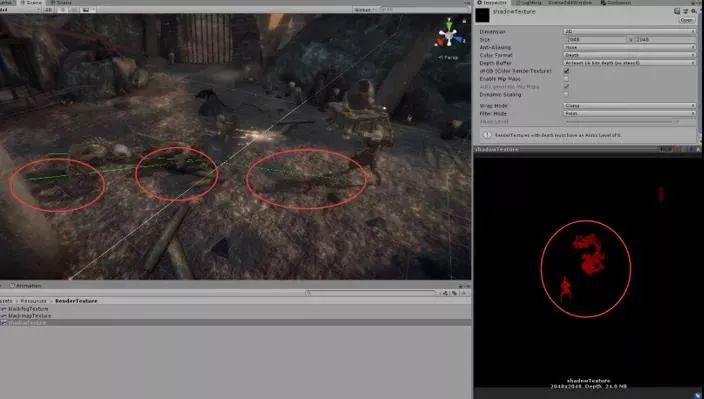The width and height of the screenshot is (704, 399).
Task: Open the Color Format dropdown
Action: (x=629, y=55)
